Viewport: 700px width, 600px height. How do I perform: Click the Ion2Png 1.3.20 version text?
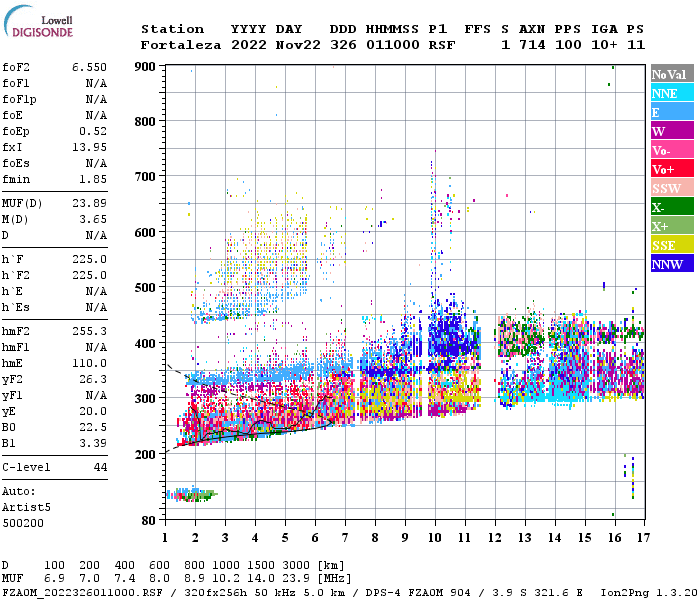point(649,593)
